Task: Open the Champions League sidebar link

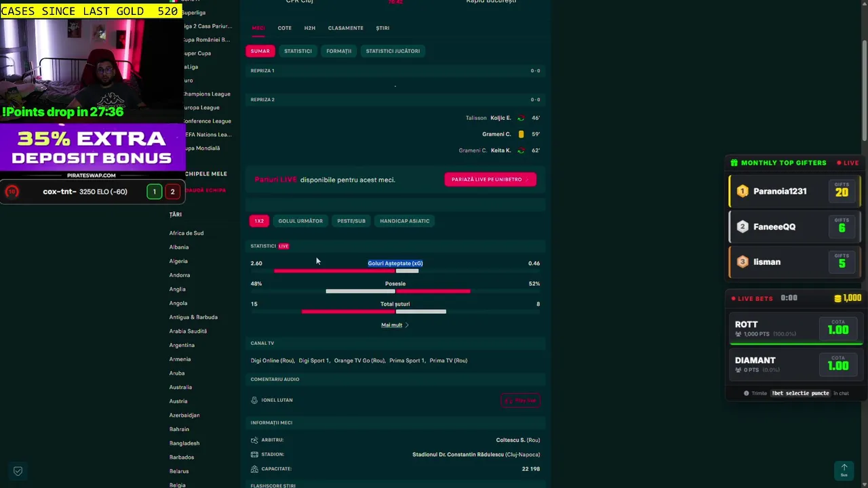Action: [206, 94]
